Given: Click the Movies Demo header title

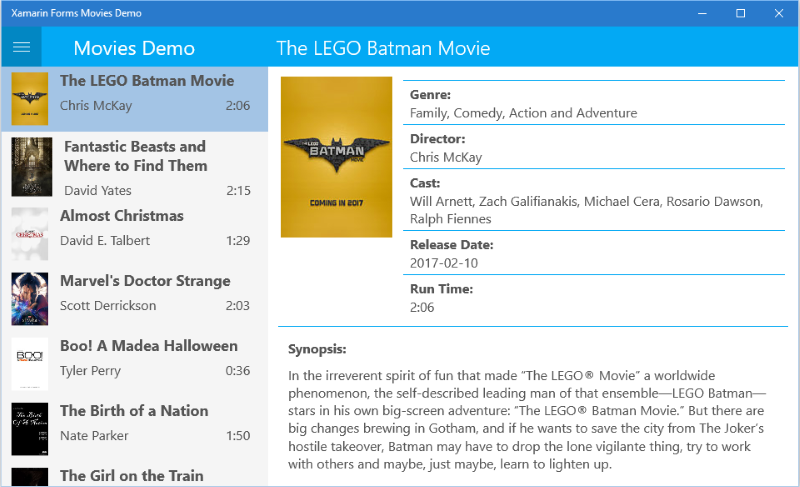Looking at the screenshot, I should (134, 48).
